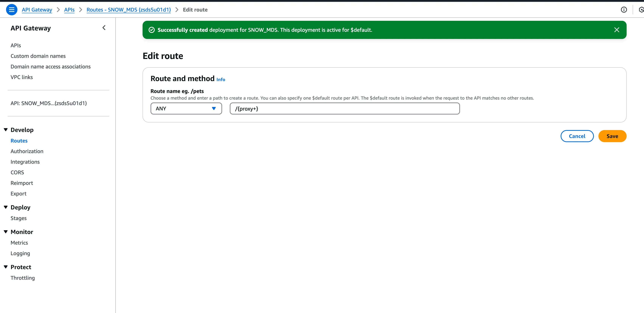The width and height of the screenshot is (644, 313).
Task: Open Throttling under Protect
Action: tap(23, 278)
